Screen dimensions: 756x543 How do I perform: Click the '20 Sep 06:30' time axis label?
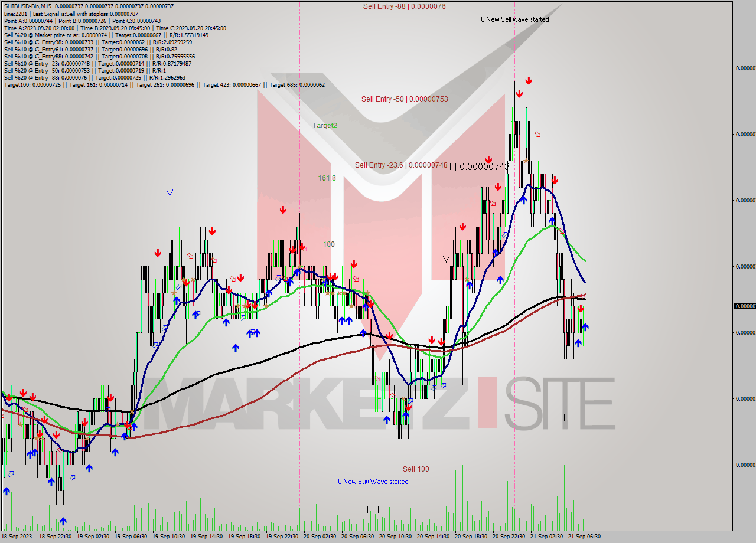point(358,537)
